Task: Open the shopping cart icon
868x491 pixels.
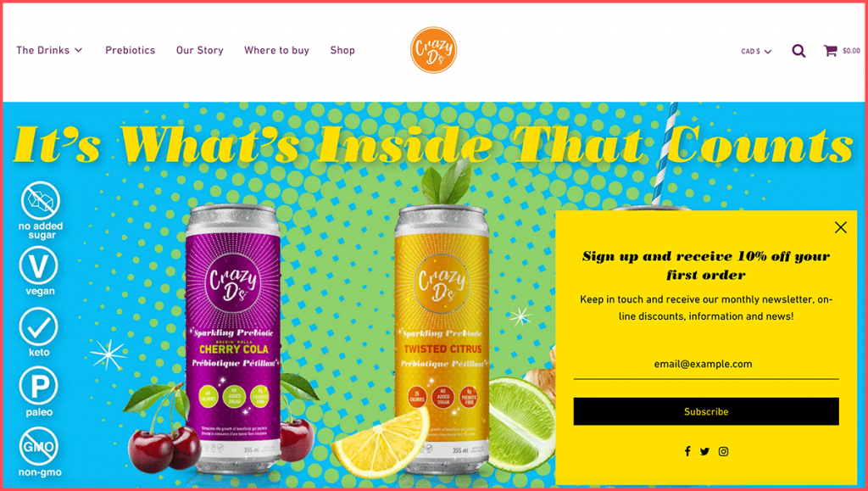Action: coord(830,50)
